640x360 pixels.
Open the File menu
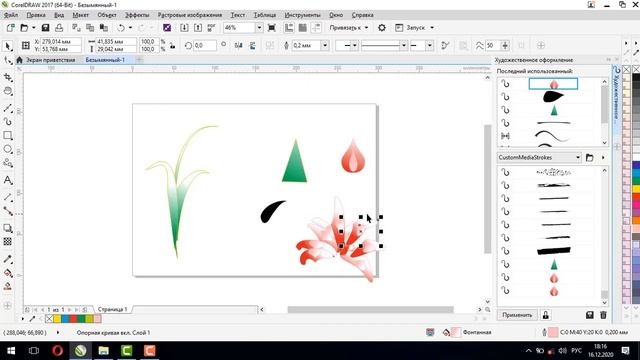click(11, 15)
